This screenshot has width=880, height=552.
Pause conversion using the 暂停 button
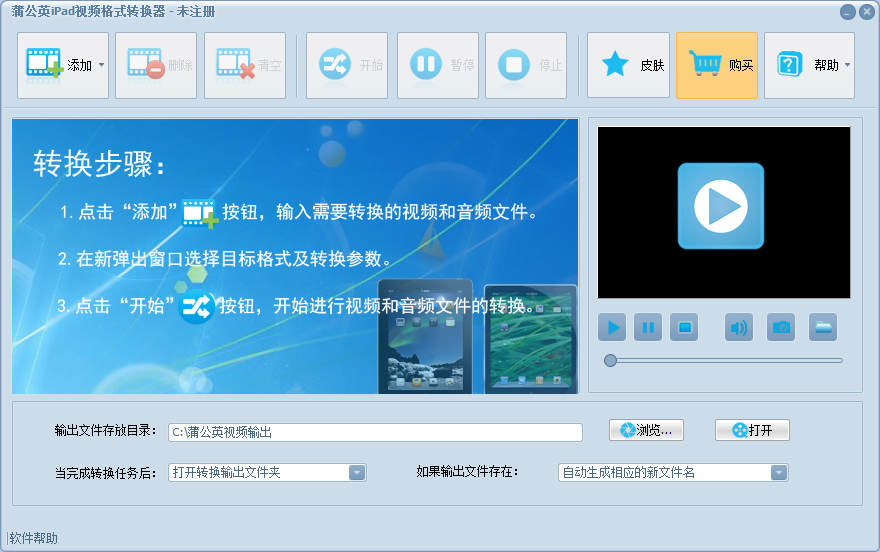coord(437,65)
